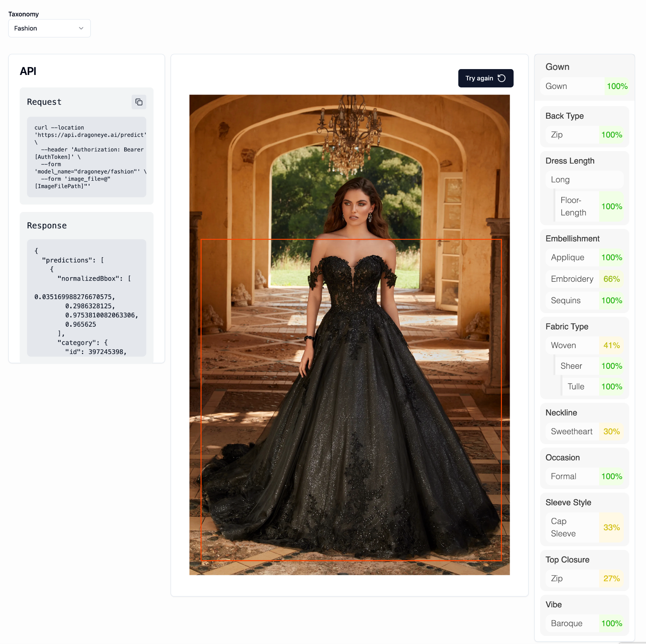The height and width of the screenshot is (644, 646).
Task: Select Fashion from the Taxonomy selector
Action: coord(43,28)
